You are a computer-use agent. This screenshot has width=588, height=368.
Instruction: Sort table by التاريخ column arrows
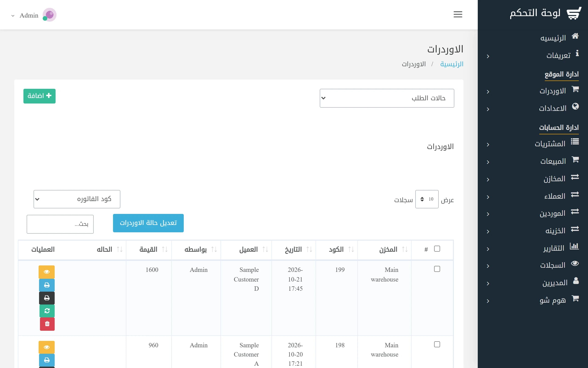click(309, 250)
